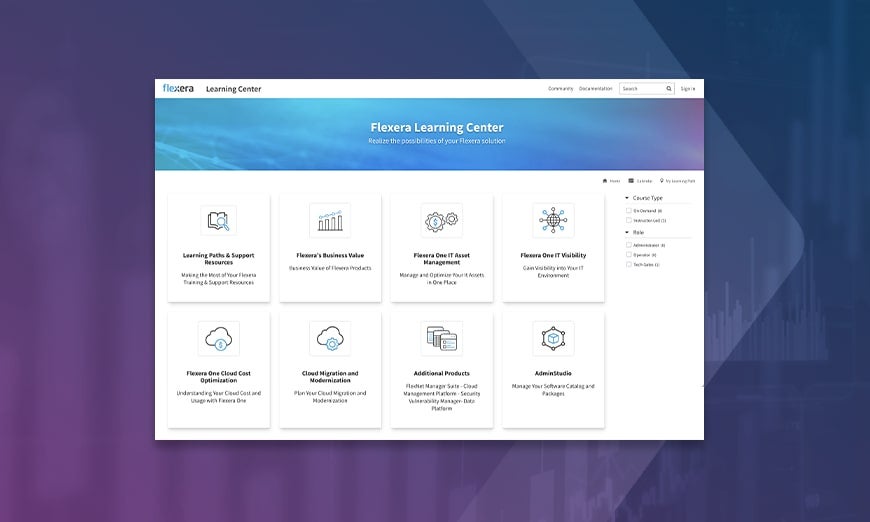870x522 pixels.
Task: Click the search magnifier icon
Action: point(669,89)
